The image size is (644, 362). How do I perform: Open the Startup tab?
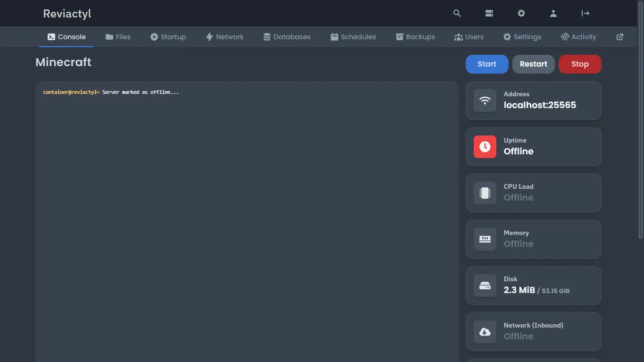[x=168, y=37]
